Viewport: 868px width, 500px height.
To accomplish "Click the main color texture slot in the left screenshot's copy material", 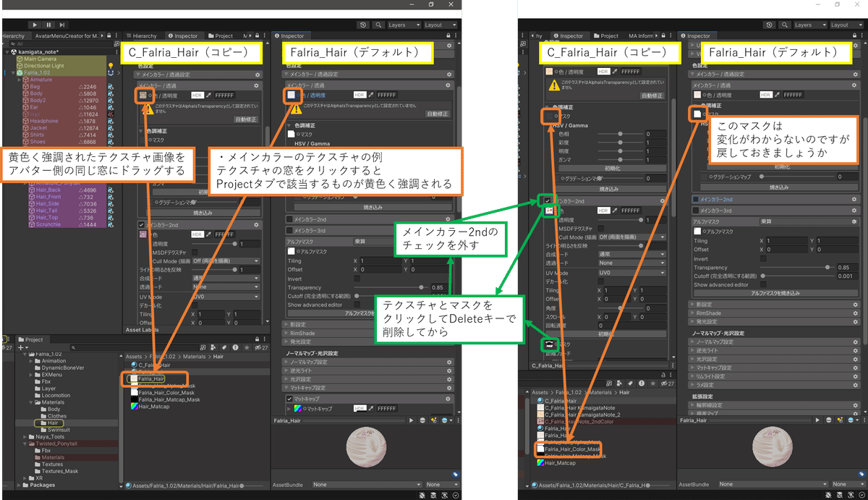I will coord(143,96).
